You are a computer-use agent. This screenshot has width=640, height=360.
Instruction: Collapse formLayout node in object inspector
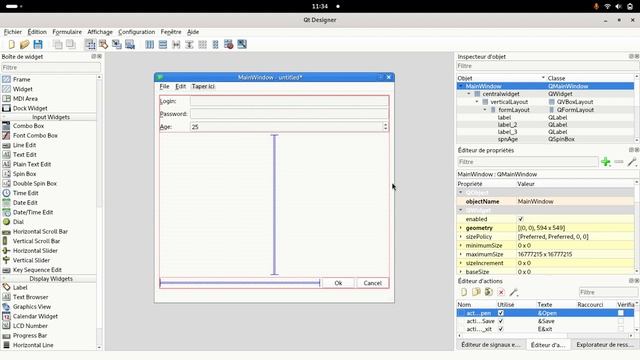[x=485, y=110]
